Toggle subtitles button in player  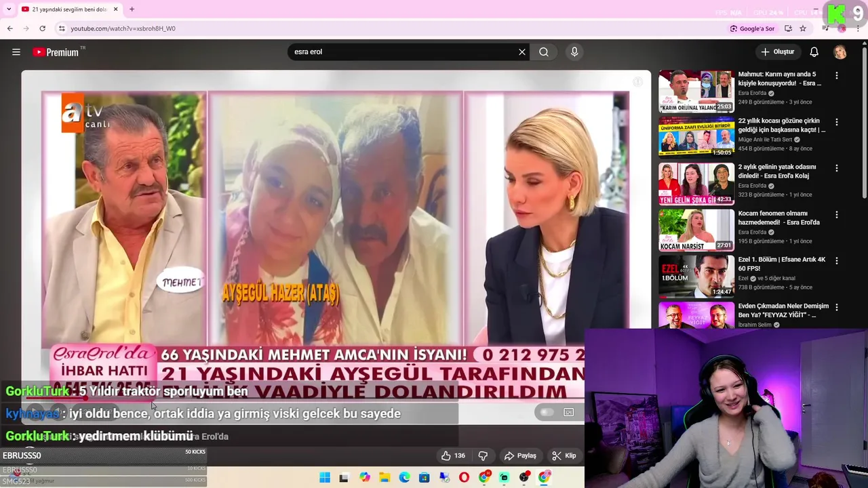tap(569, 412)
